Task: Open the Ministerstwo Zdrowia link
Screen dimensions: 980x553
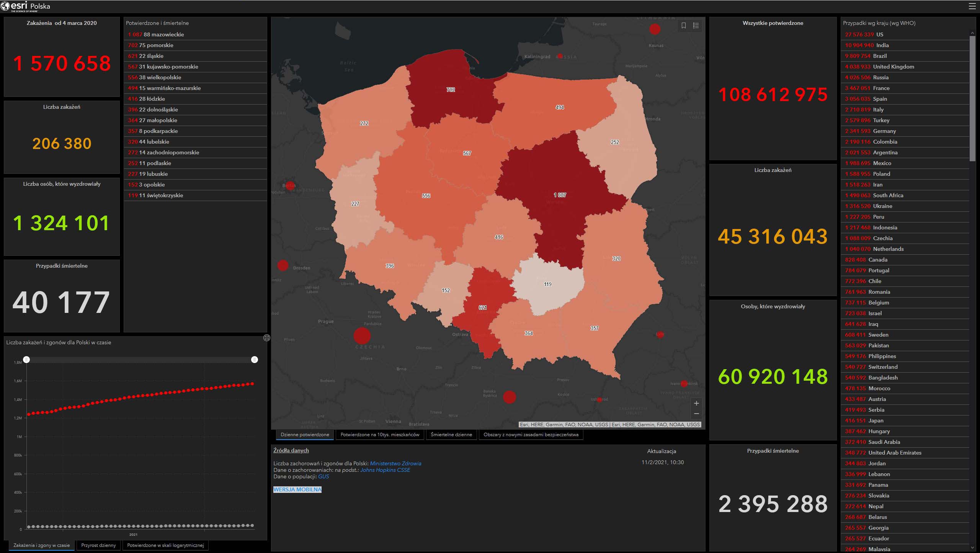Action: pos(395,463)
